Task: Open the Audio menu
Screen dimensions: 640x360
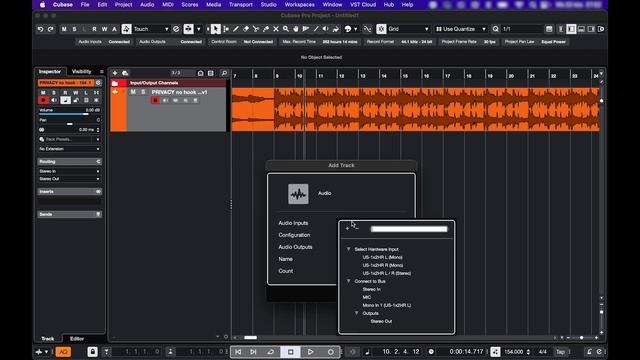Action: coord(147,4)
